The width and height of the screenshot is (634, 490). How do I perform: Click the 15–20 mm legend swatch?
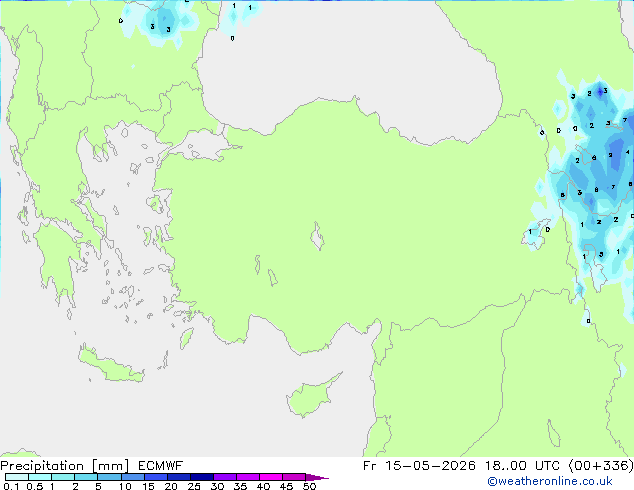coord(155,477)
